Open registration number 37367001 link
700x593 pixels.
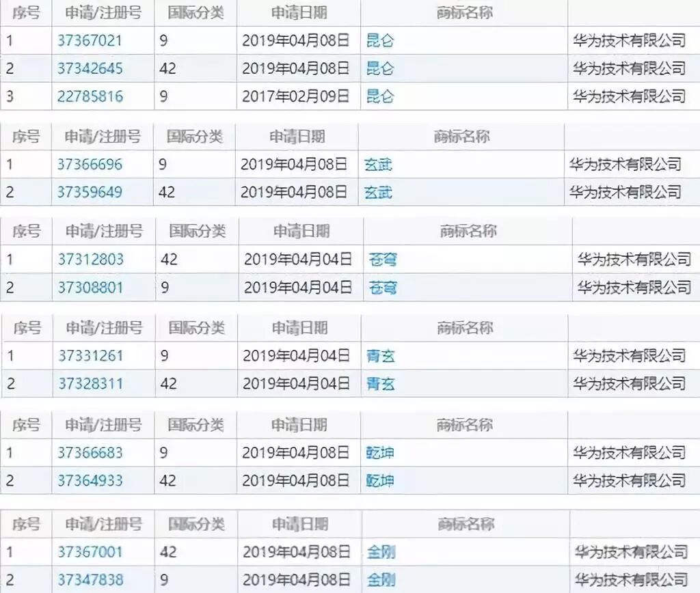tap(90, 551)
